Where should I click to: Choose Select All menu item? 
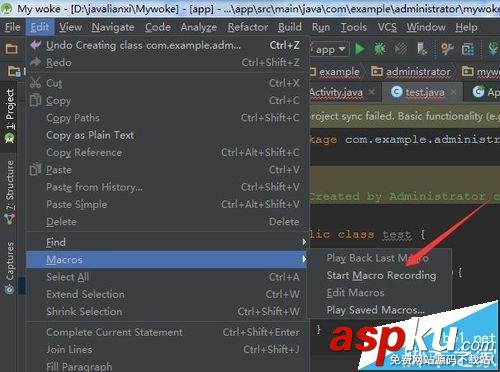point(166,277)
